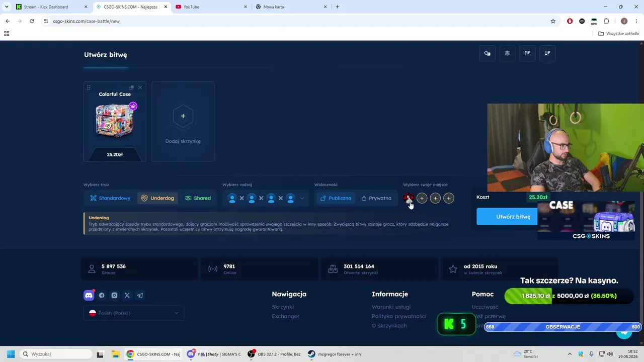The width and height of the screenshot is (644, 362).
Task: Open the Uczciwość help link
Action: pos(485,307)
